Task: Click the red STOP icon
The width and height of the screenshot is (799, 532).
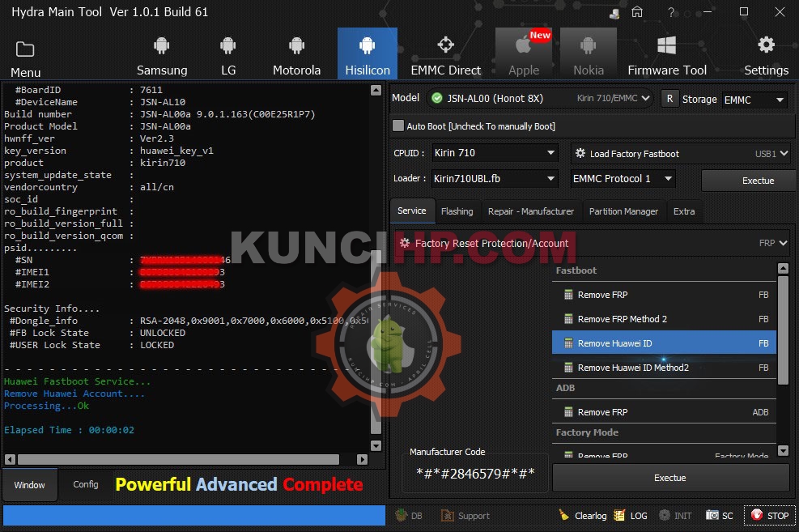Action: [757, 515]
